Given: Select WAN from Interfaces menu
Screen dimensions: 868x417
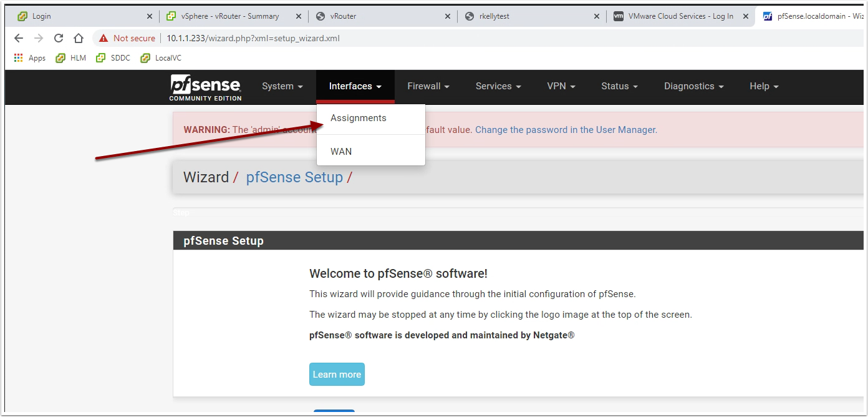Looking at the screenshot, I should [371, 152].
